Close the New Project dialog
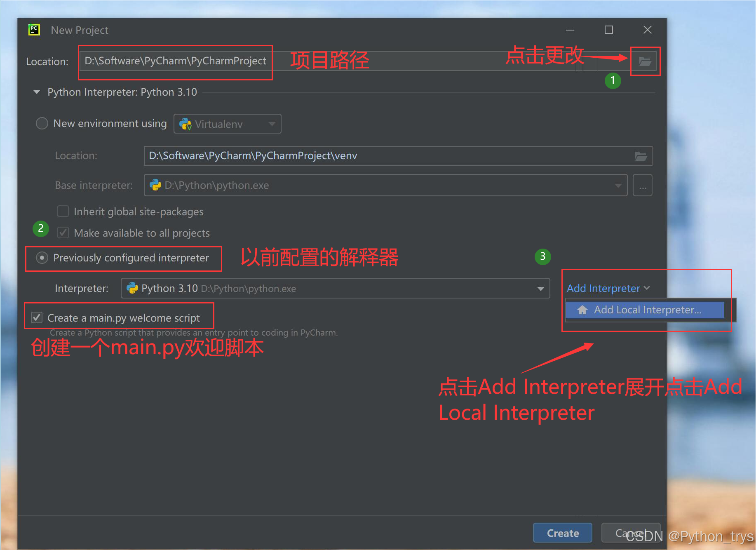This screenshot has width=756, height=550. pyautogui.click(x=648, y=30)
